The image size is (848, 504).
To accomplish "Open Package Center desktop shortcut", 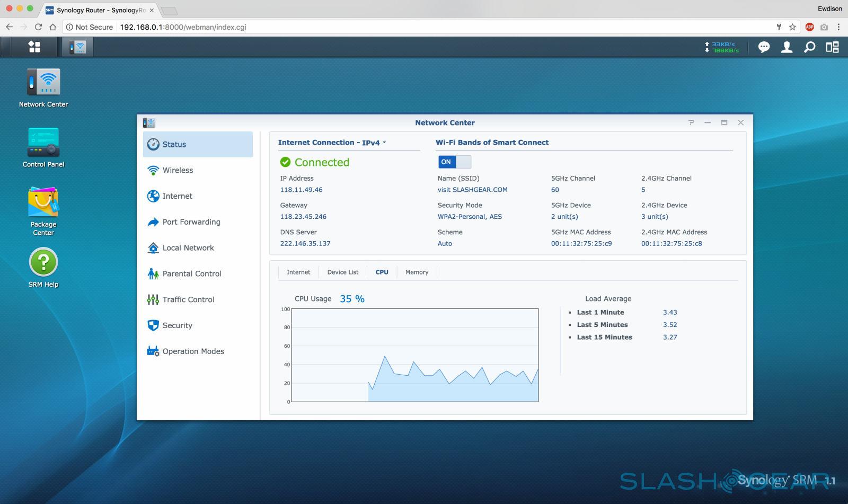I will pos(43,211).
